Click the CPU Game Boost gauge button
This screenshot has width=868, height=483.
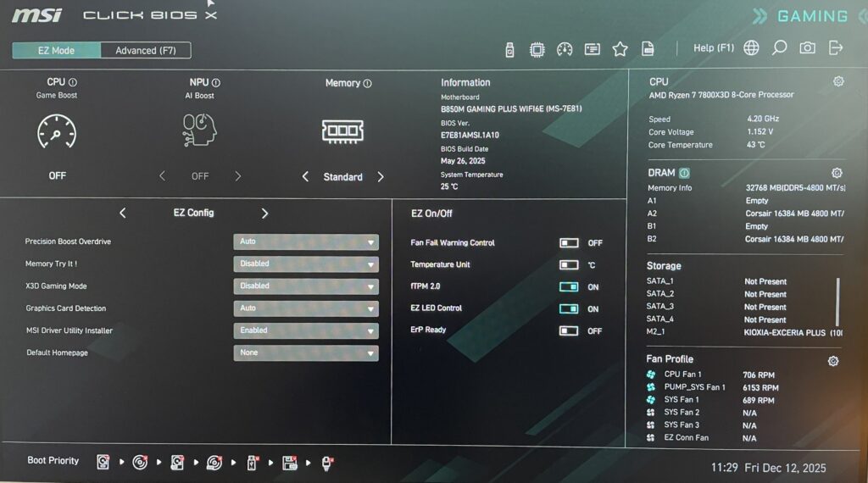(x=57, y=131)
